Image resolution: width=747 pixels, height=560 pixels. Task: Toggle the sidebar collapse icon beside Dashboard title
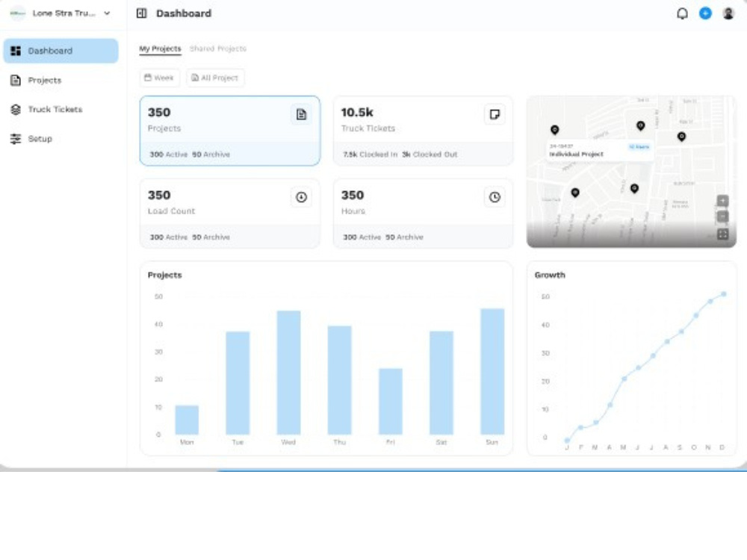tap(141, 13)
